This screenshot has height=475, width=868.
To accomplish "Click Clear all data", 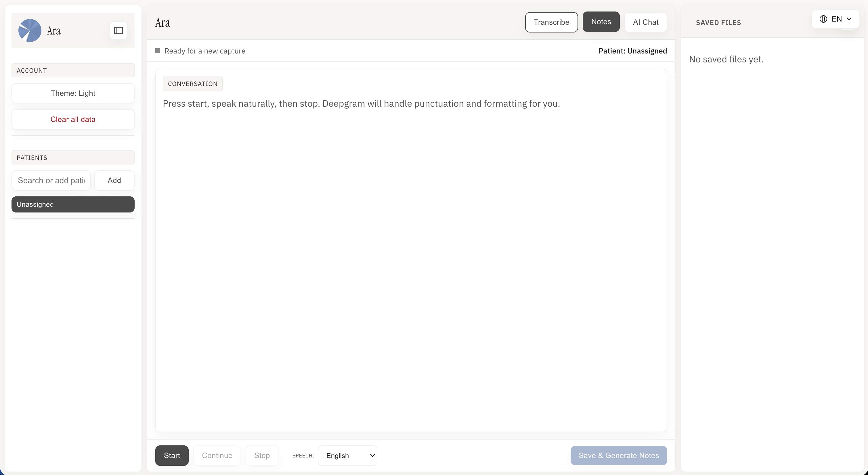I will pos(73,119).
